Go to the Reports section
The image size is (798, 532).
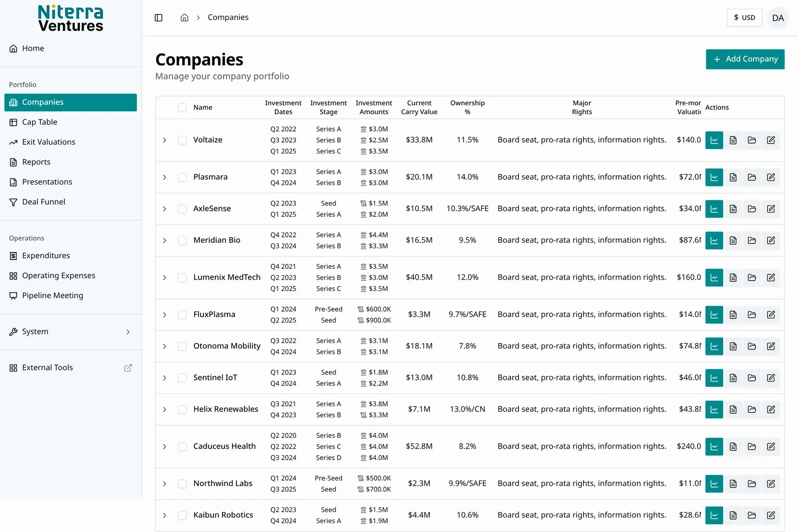pyautogui.click(x=70, y=162)
